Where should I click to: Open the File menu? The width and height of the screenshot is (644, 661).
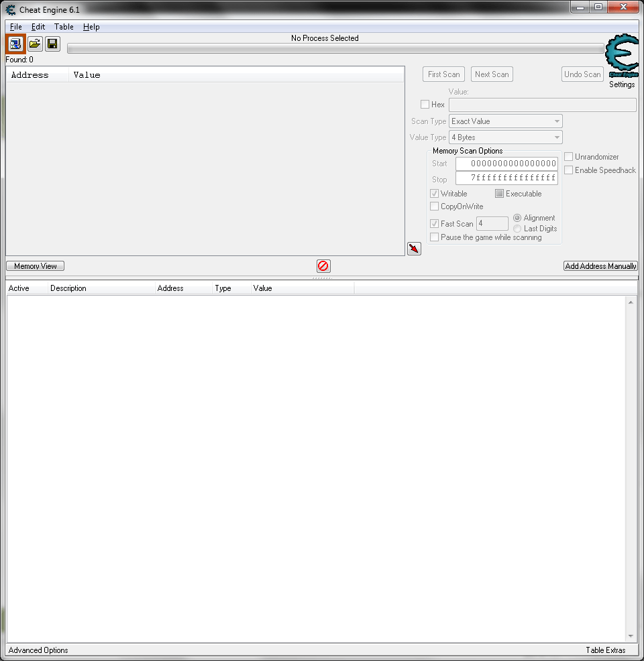15,27
